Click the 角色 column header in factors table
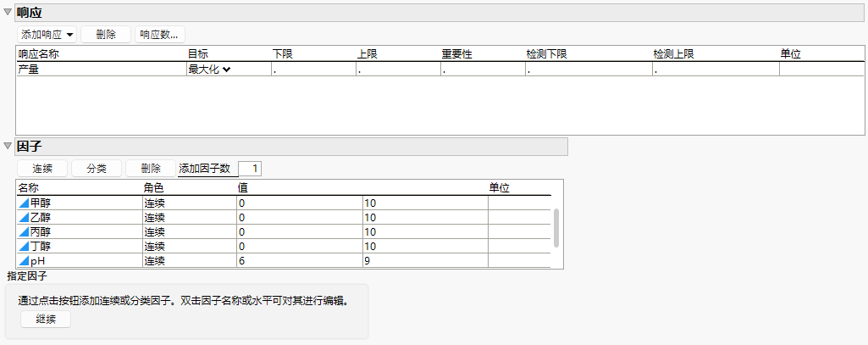The height and width of the screenshot is (345, 868). point(154,187)
